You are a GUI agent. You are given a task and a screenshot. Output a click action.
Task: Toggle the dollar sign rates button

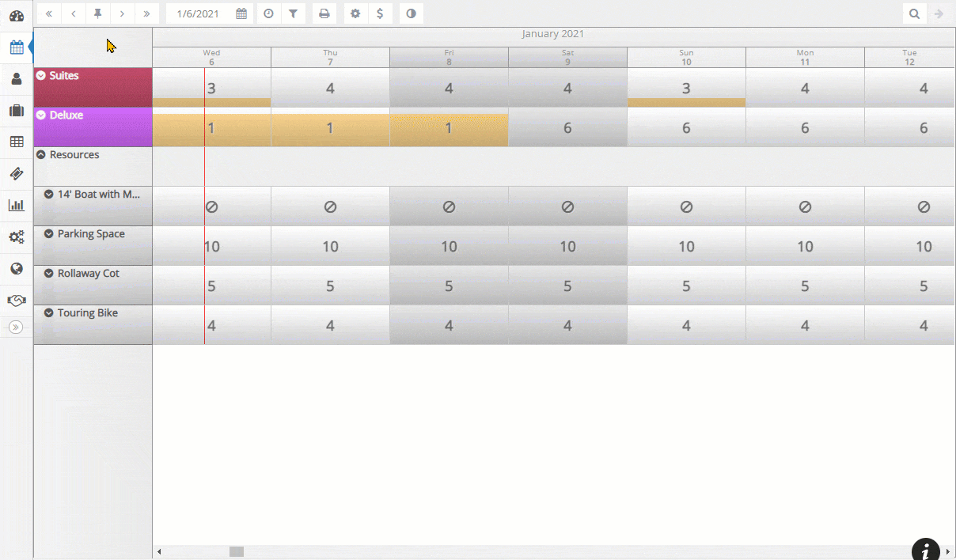click(380, 13)
